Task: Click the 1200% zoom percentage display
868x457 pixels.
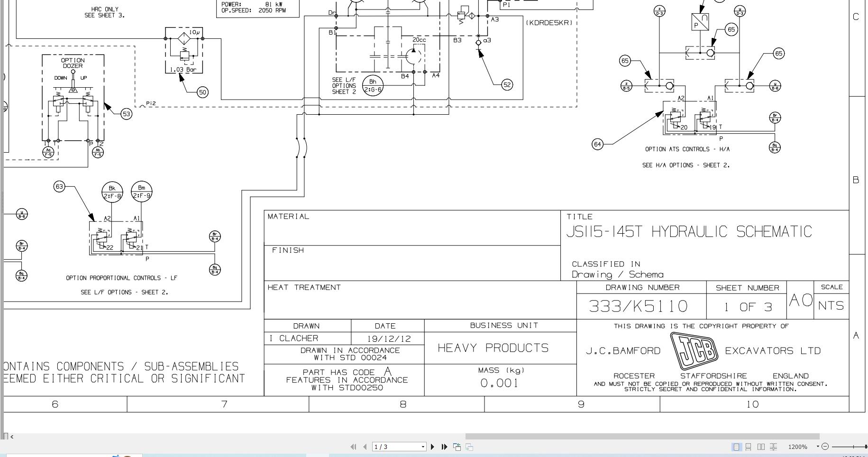Action: pos(798,447)
